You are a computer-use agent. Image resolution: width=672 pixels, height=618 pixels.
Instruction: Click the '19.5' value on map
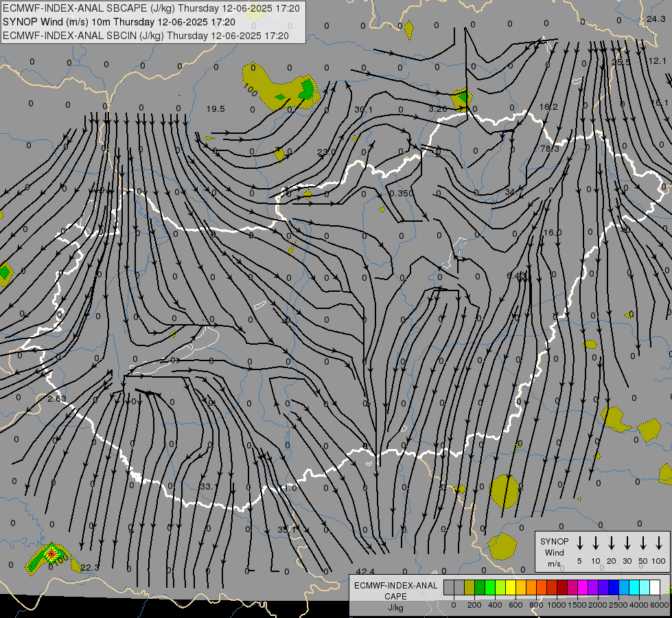pos(216,109)
